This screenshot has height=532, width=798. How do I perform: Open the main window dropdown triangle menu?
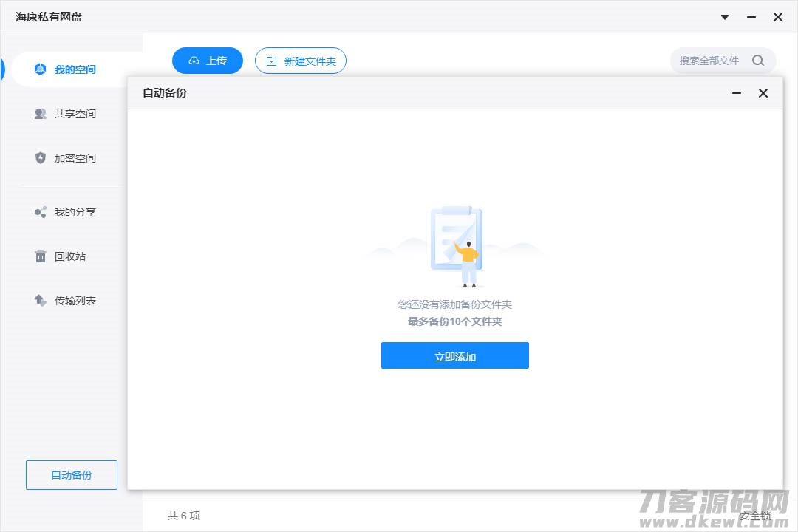(725, 17)
